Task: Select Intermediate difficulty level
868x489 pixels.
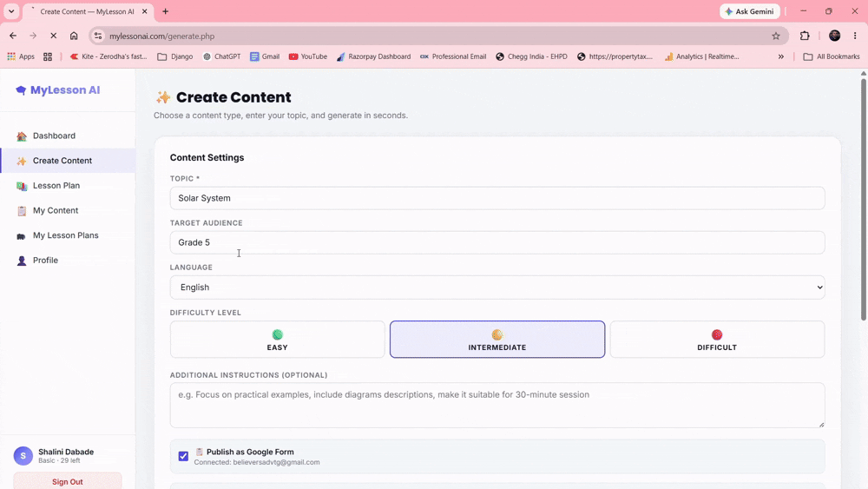Action: point(497,340)
